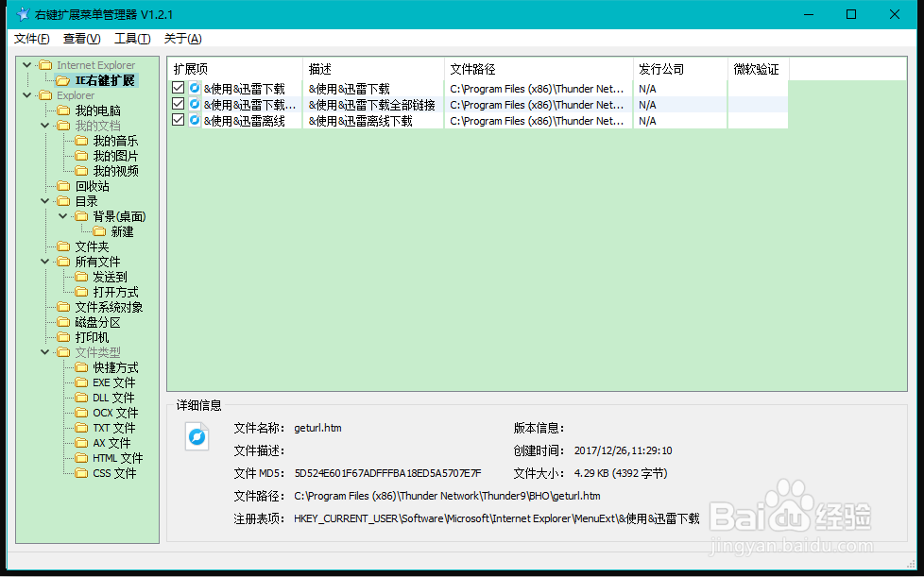The height and width of the screenshot is (577, 924).
Task: Click the file name geturl.htm
Action: [317, 428]
